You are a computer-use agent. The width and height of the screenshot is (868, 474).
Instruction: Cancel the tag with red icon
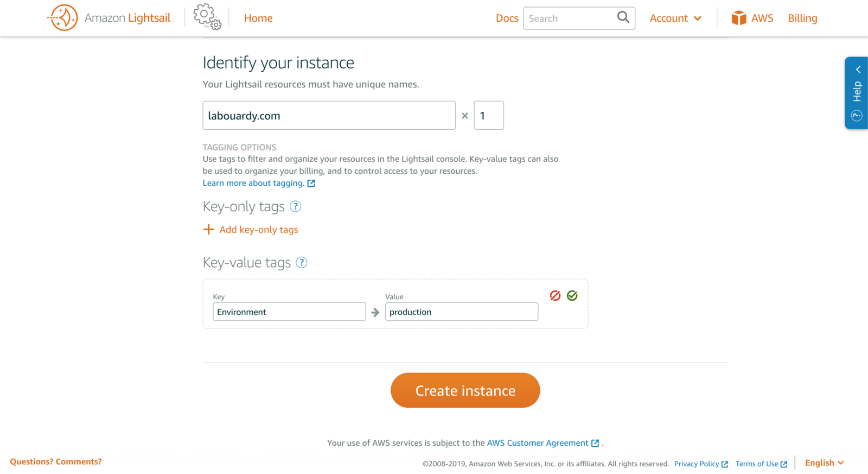tap(555, 295)
